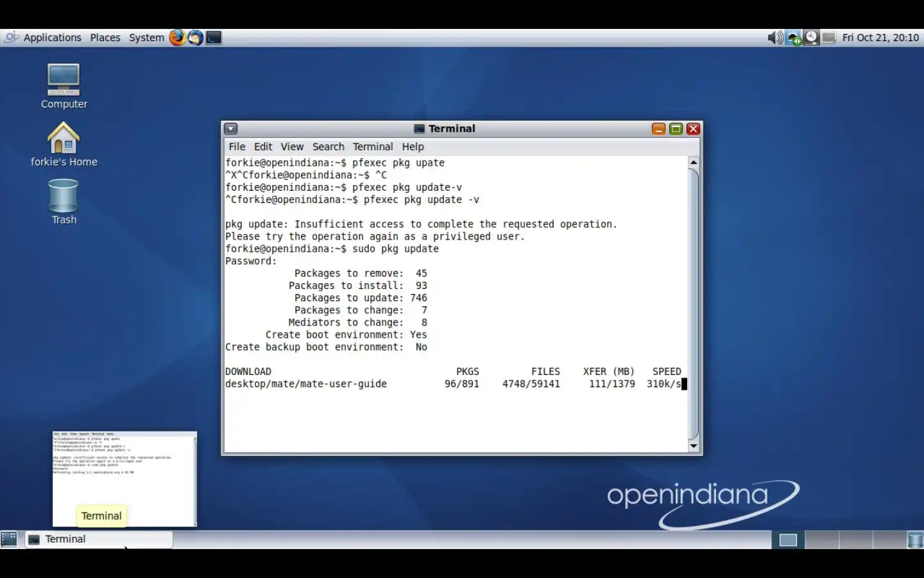Open the Terminal's Help menu
Screen dimensions: 924x578
click(x=413, y=146)
